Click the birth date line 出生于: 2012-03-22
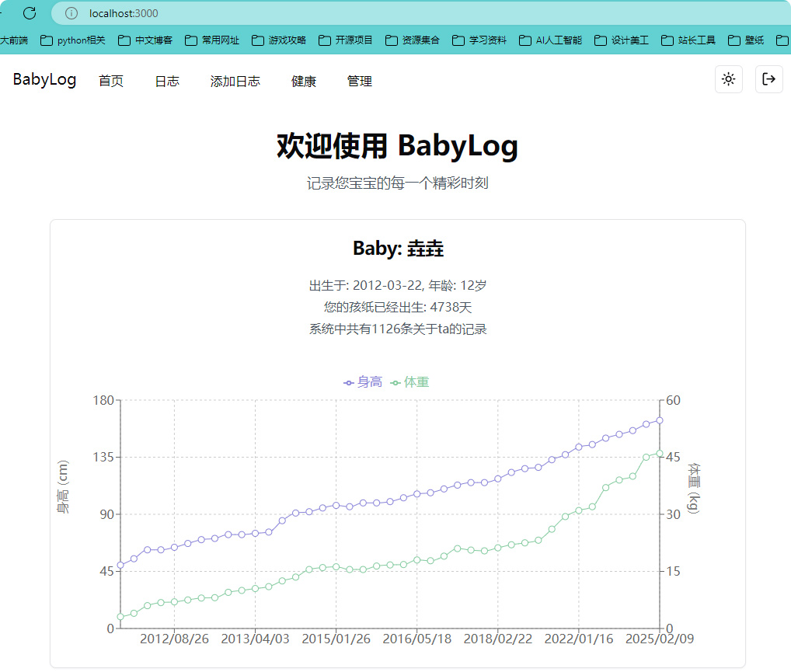Viewport: 791px width, 672px height. coord(366,286)
